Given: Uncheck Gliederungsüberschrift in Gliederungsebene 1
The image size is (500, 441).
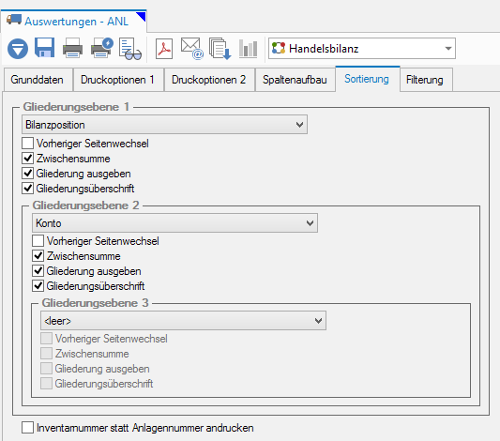Looking at the screenshot, I should point(28,188).
